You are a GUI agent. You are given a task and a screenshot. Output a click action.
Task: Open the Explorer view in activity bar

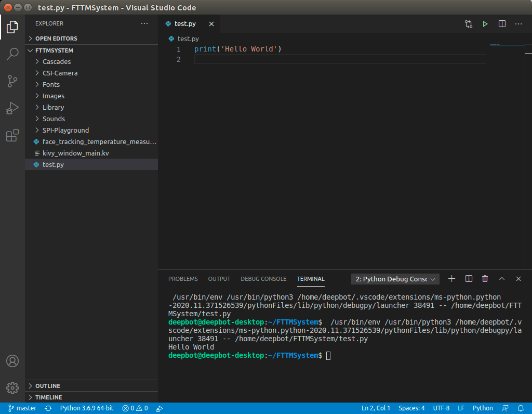[12, 27]
